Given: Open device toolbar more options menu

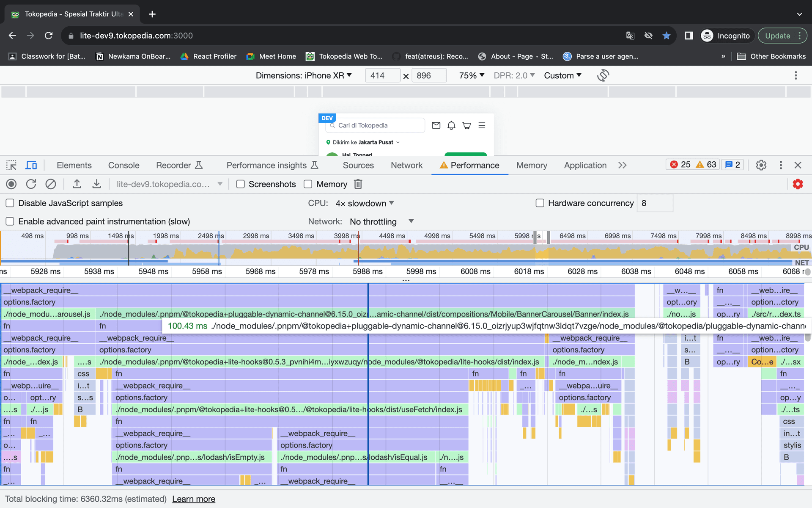Looking at the screenshot, I should coord(796,75).
